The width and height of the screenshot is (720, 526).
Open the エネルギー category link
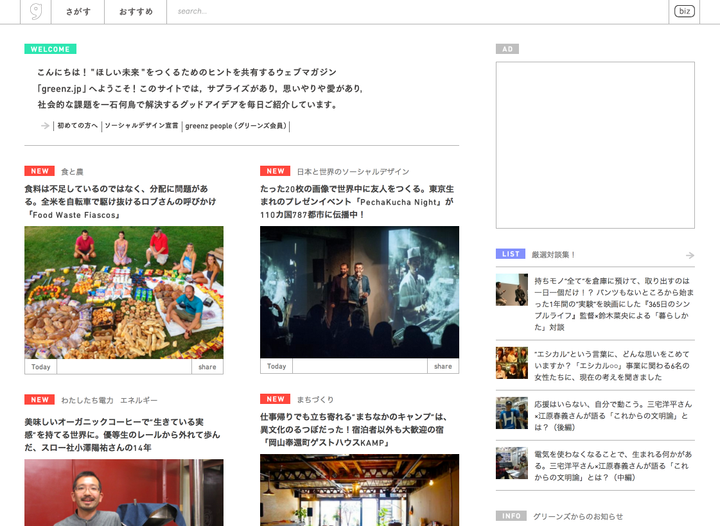(x=139, y=400)
